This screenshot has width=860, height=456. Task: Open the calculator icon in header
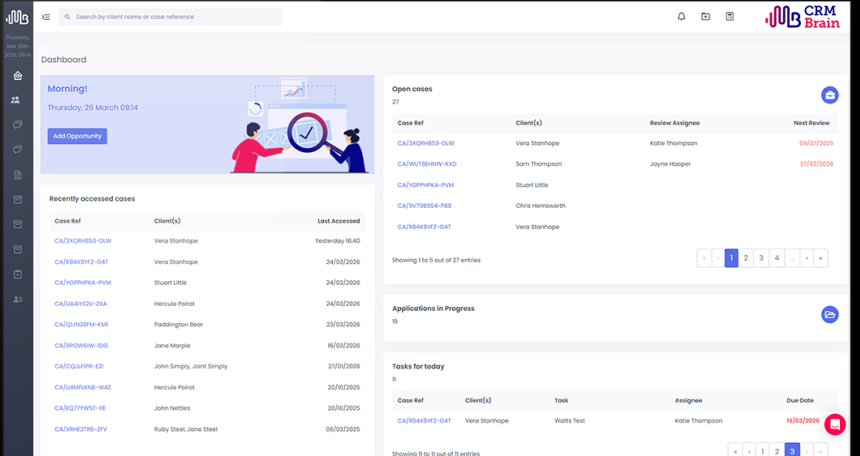click(x=729, y=16)
